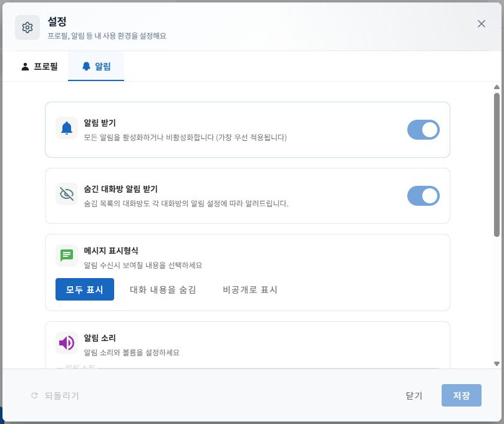This screenshot has height=424, width=504.
Task: Click the 닫기 button
Action: [414, 395]
